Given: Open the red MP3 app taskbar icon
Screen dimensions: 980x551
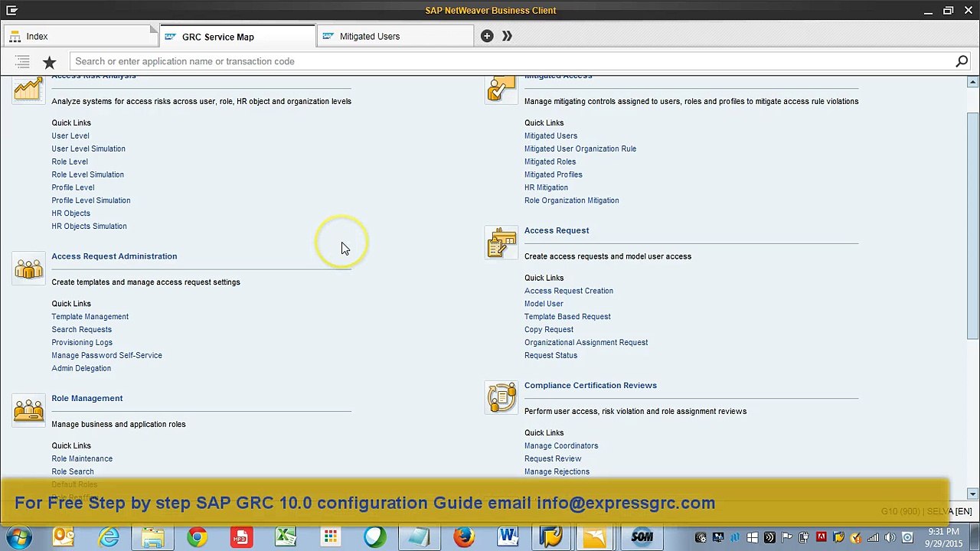Looking at the screenshot, I should (x=242, y=537).
